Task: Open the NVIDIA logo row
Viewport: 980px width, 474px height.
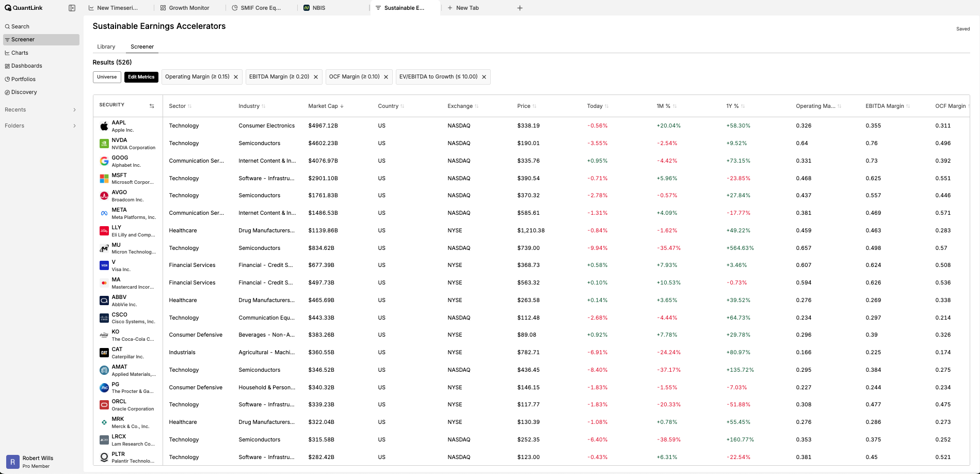Action: click(104, 144)
